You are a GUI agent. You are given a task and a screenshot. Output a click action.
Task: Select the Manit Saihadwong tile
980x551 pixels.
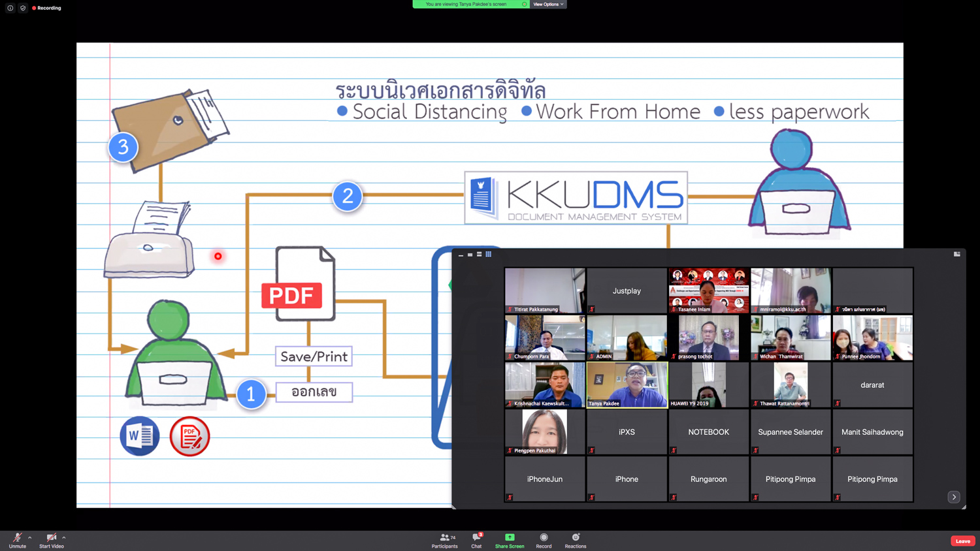point(873,432)
